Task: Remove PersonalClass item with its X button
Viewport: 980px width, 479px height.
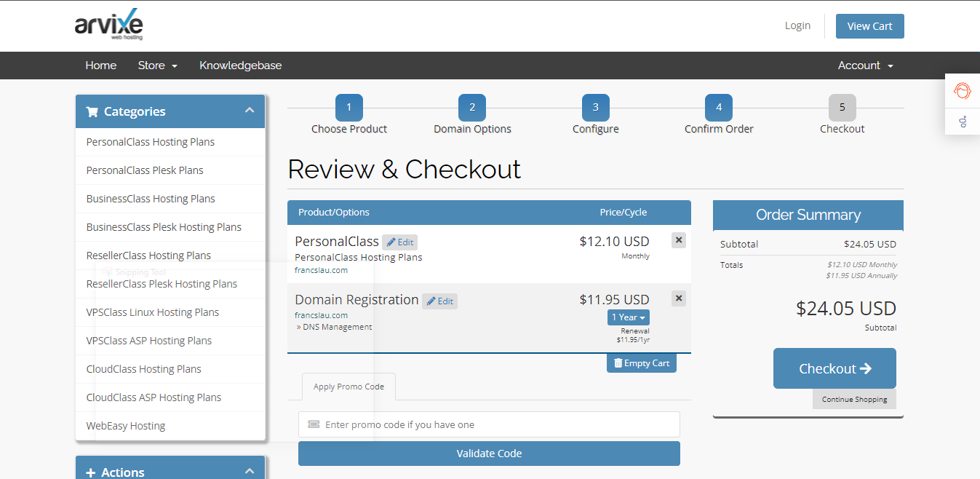Action: pos(678,239)
